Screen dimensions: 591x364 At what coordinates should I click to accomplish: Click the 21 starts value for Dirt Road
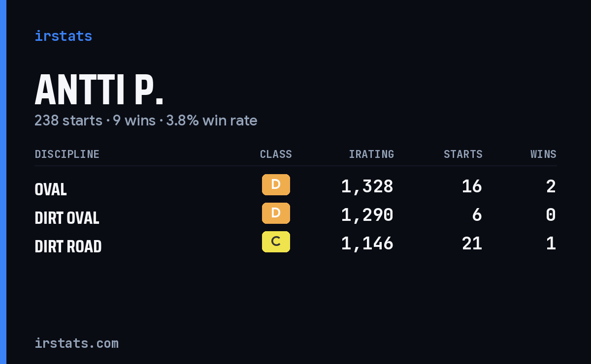pos(472,243)
